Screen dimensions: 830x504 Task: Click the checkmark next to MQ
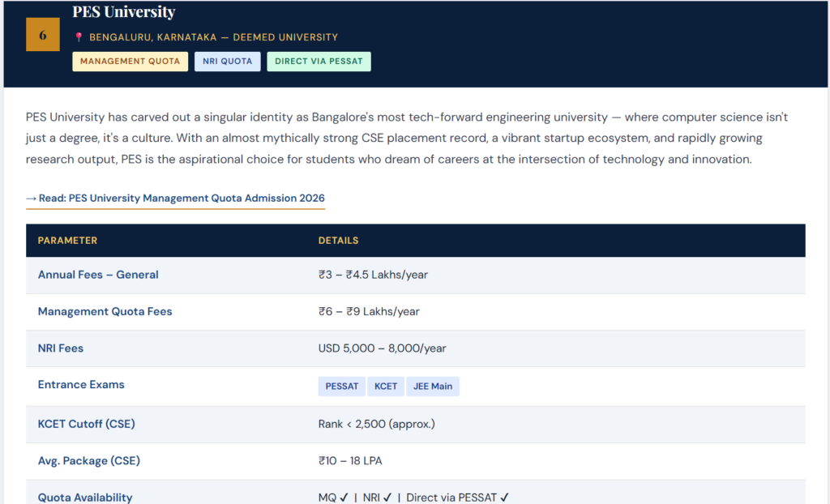344,498
